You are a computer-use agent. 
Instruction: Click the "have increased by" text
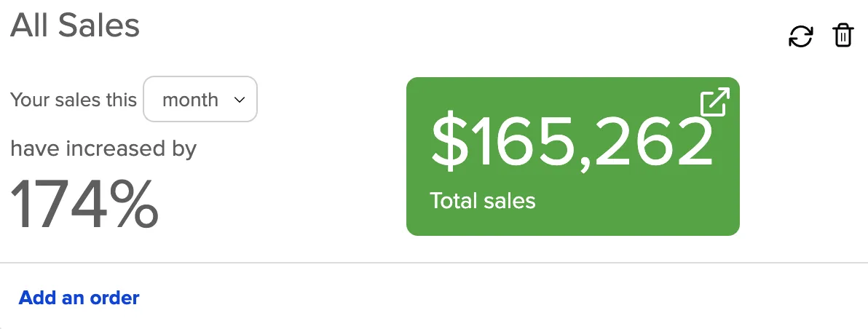103,148
